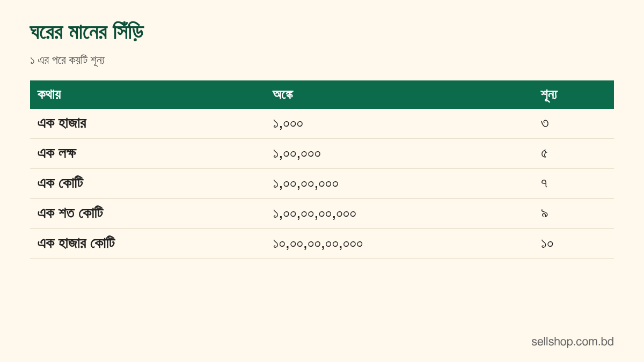Select the "এক শত কোটি" row label
The width and height of the screenshot is (644, 362).
point(70,213)
